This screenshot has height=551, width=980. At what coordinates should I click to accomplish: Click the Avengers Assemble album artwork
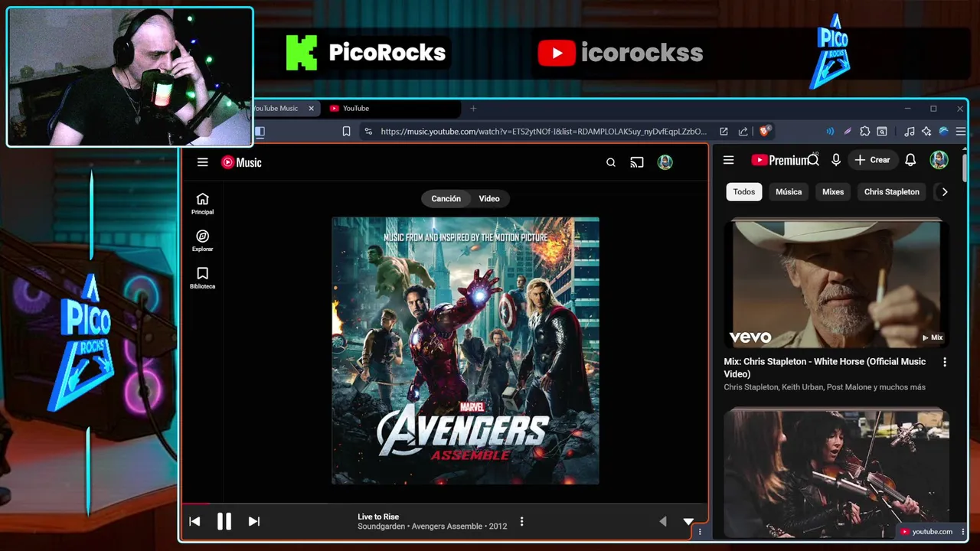click(465, 350)
